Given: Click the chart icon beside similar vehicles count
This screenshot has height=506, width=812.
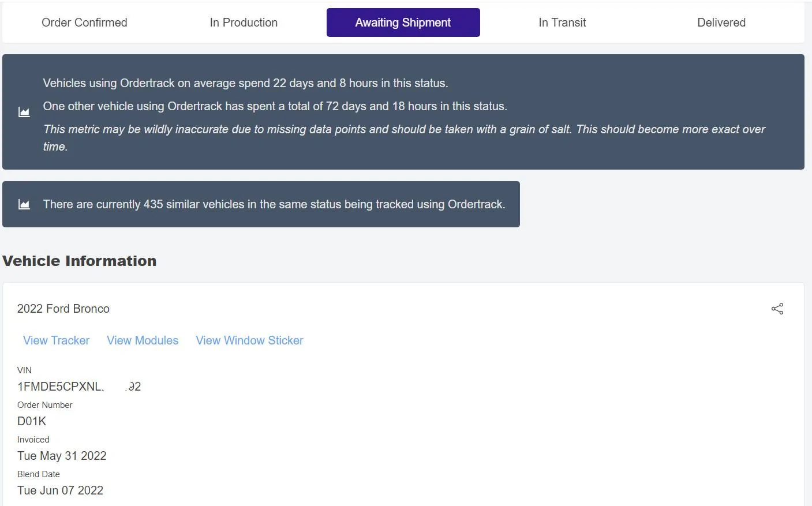Looking at the screenshot, I should 24,204.
